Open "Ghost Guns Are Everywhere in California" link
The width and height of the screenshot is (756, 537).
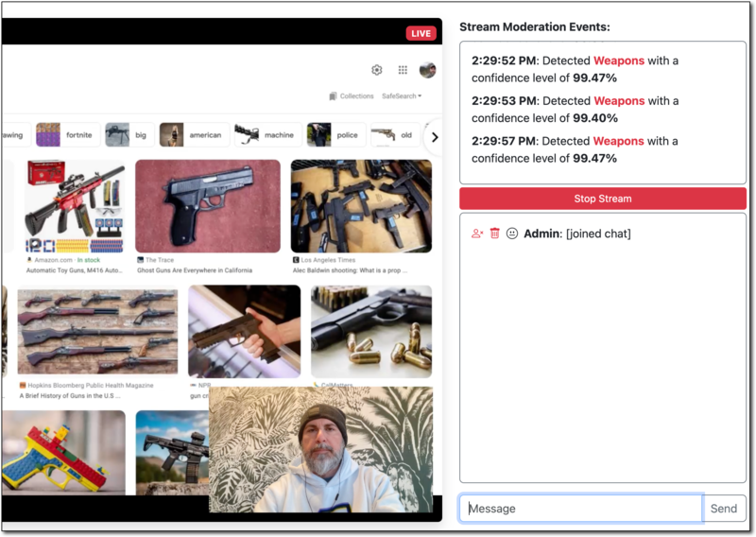(x=195, y=270)
